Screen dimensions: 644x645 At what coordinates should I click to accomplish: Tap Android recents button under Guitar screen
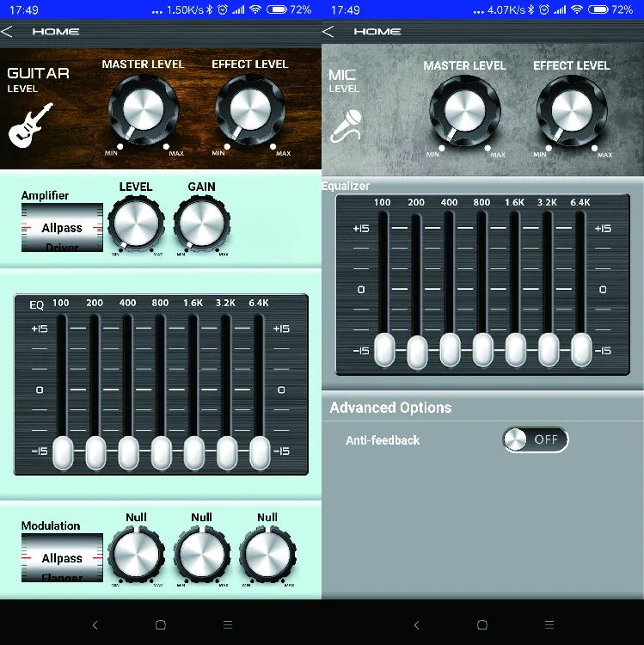228,625
